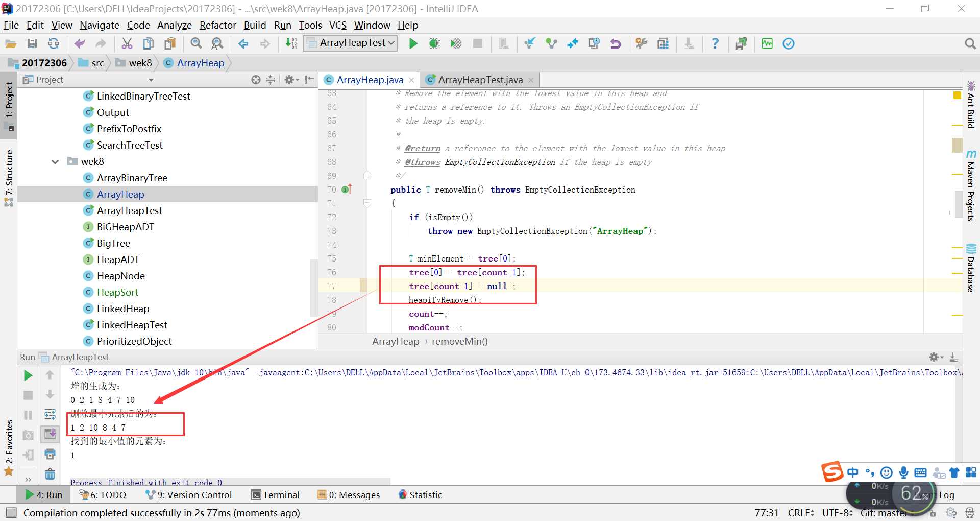Close the ArrayHeap.java tab

pos(411,80)
